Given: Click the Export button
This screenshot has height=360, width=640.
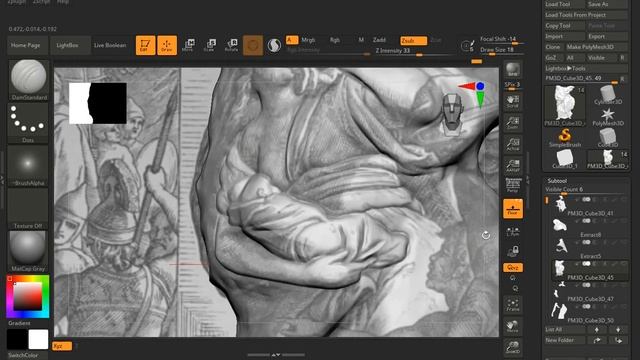Looking at the screenshot, I should (x=607, y=36).
